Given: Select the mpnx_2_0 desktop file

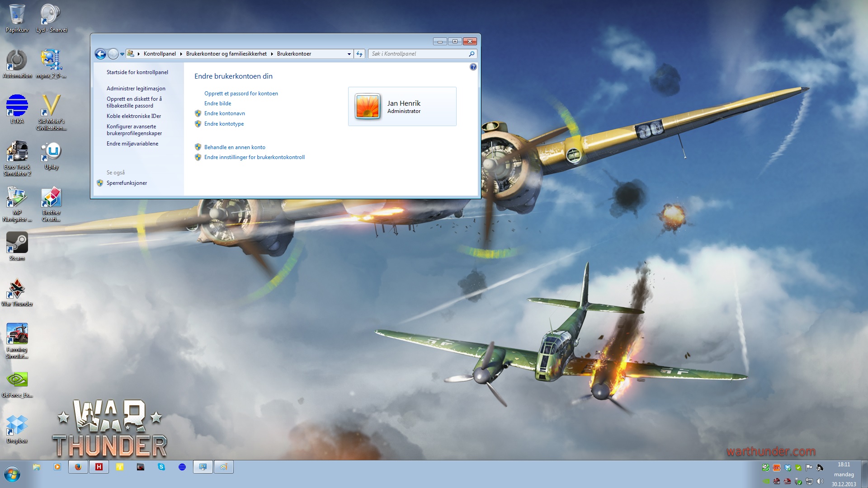Looking at the screenshot, I should tap(51, 64).
